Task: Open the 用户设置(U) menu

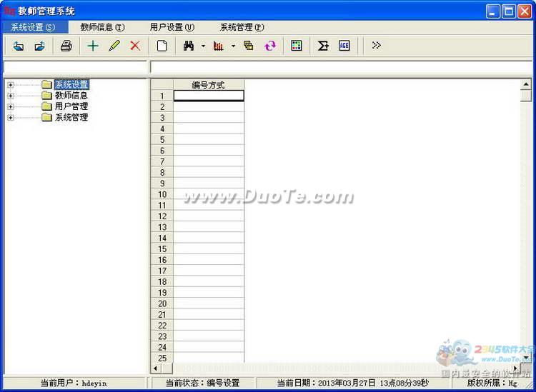Action: pyautogui.click(x=172, y=27)
